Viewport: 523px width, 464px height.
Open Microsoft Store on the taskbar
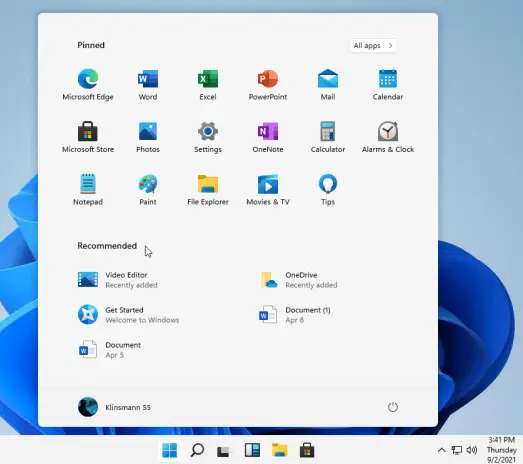point(307,450)
